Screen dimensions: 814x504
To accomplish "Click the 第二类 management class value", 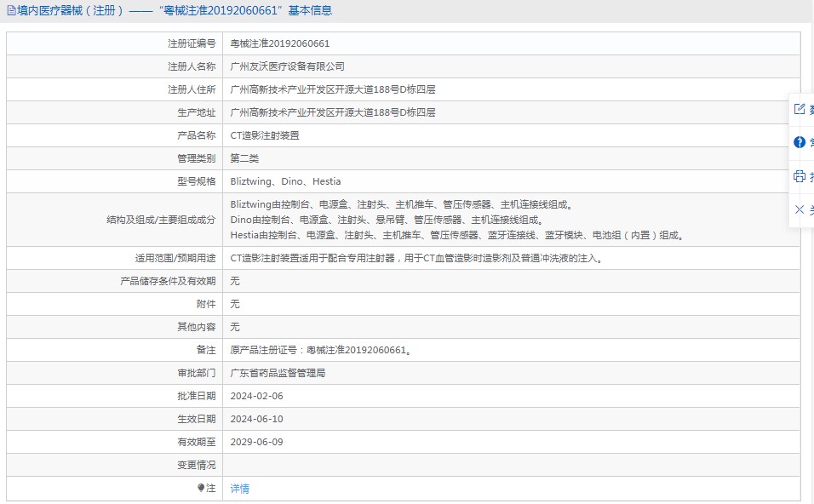I will 244,158.
